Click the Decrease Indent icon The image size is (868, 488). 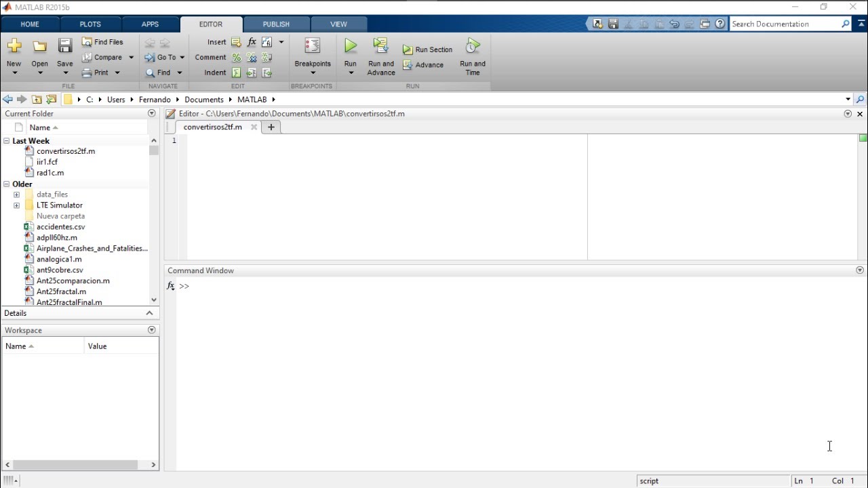tap(267, 73)
